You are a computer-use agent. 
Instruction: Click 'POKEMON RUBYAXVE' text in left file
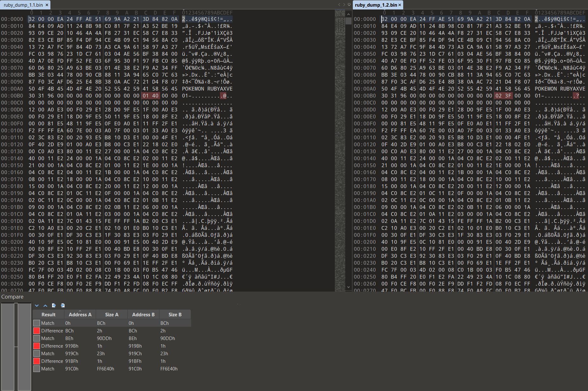point(207,89)
